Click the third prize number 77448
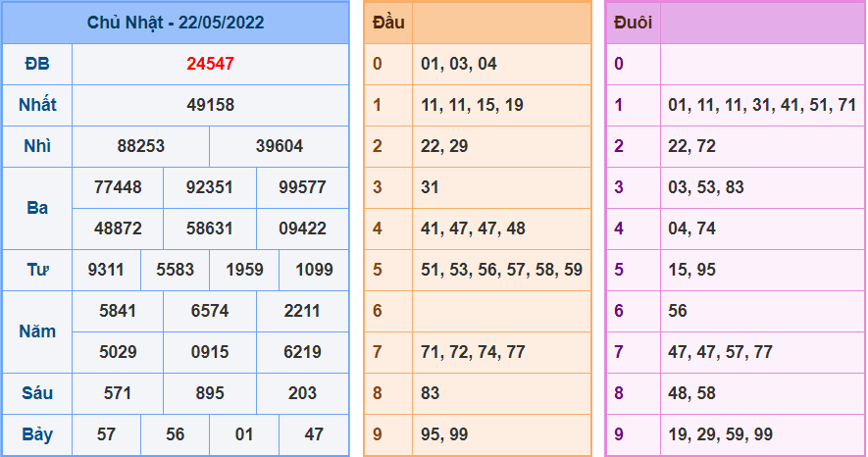Viewport: 868px width, 457px height. click(118, 187)
